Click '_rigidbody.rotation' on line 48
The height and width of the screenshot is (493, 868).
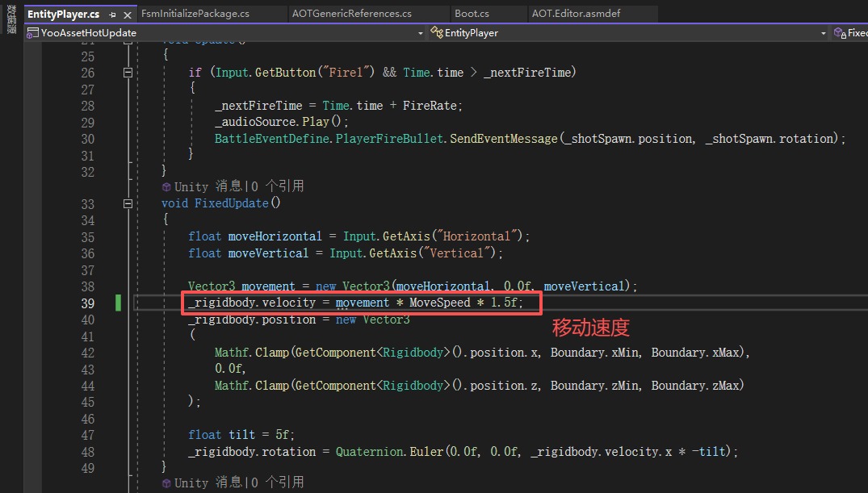coord(252,452)
